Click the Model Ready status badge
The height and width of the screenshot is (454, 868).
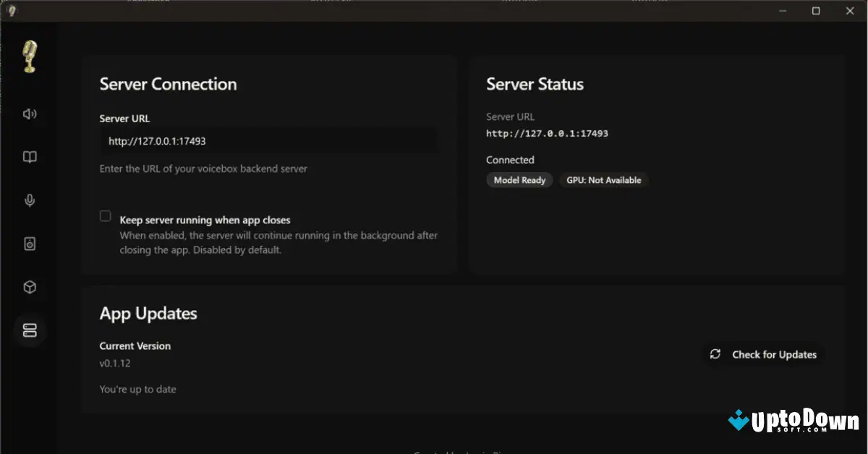coord(519,180)
